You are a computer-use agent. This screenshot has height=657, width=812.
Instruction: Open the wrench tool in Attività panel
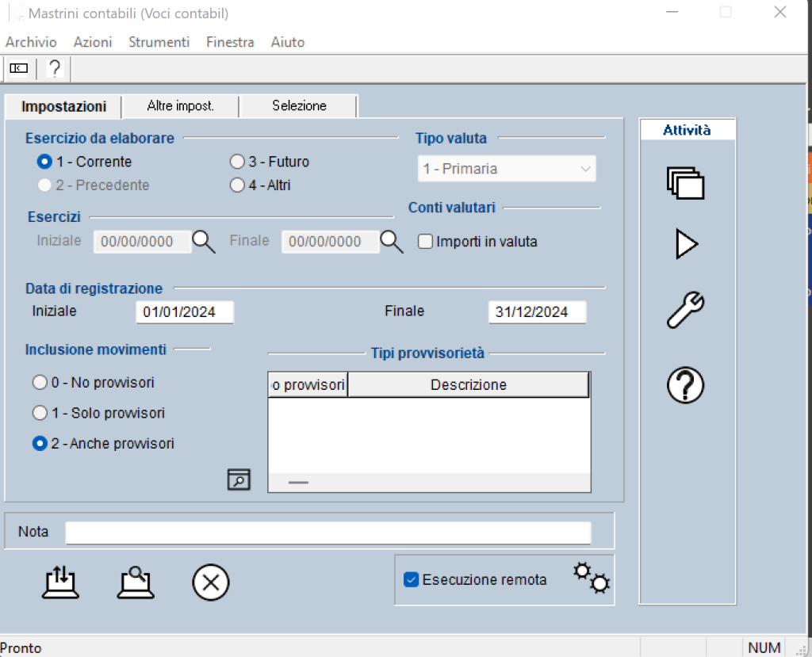(x=685, y=309)
